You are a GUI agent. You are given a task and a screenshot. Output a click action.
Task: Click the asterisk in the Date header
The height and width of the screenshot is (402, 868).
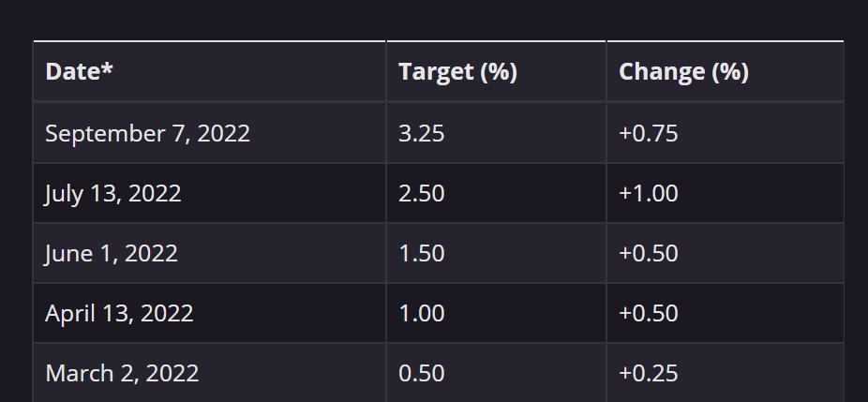click(107, 67)
